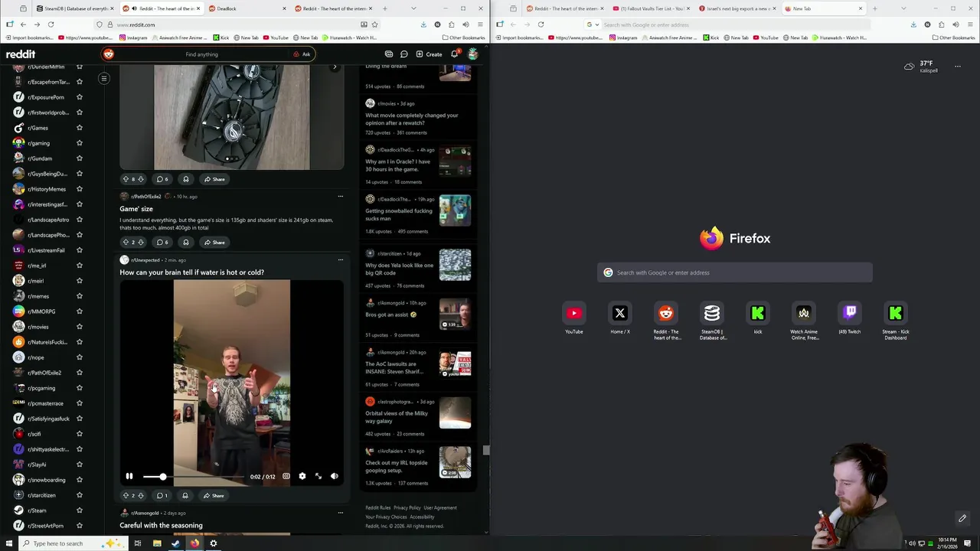Click the Firefox new tab search field
This screenshot has width=980, height=551.
(x=735, y=272)
